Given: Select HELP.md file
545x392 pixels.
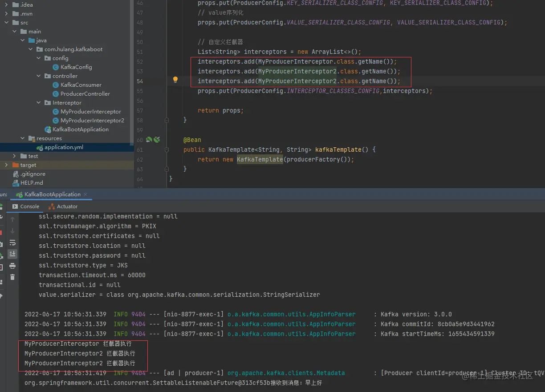Looking at the screenshot, I should tap(32, 183).
